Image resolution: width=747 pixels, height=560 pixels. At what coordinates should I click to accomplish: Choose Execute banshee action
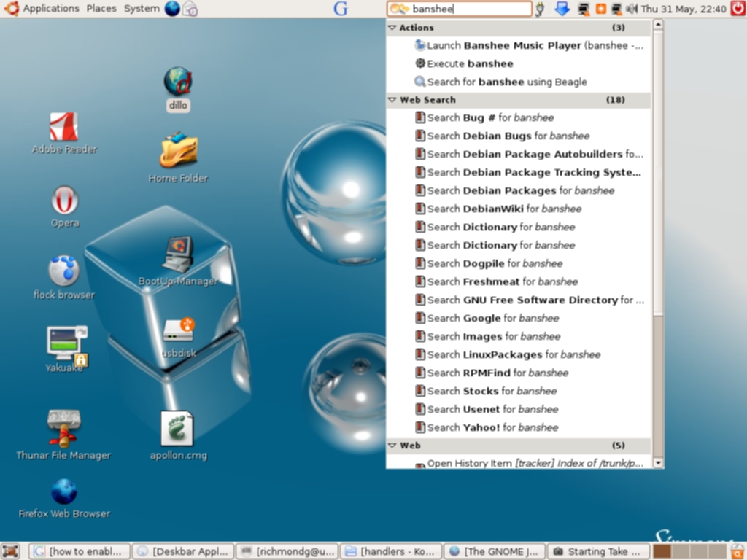coord(519,64)
